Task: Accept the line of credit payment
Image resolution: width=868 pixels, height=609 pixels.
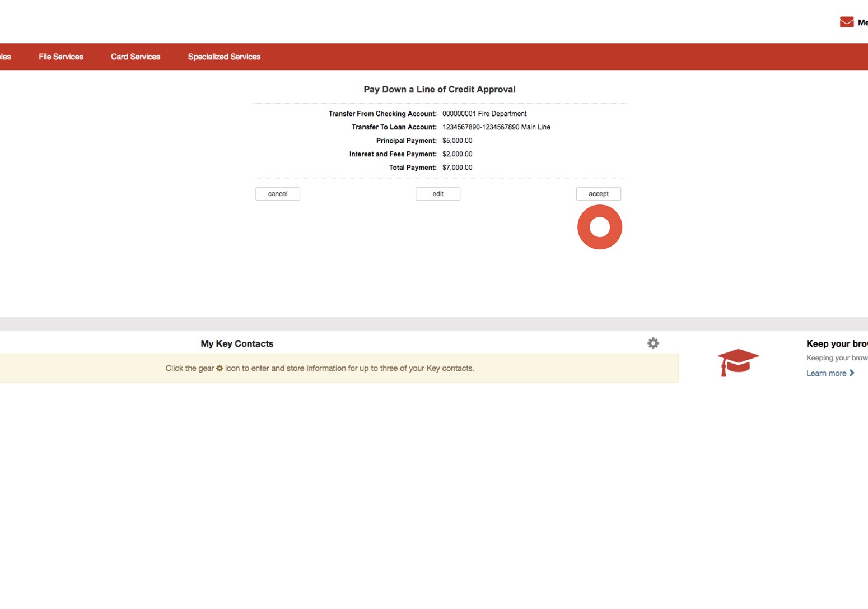Action: [x=598, y=194]
